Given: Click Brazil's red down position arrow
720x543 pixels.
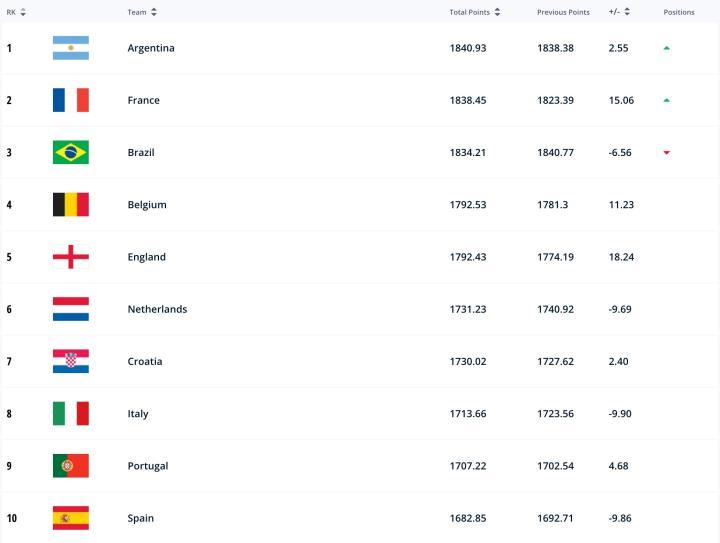Looking at the screenshot, I should pos(667,152).
